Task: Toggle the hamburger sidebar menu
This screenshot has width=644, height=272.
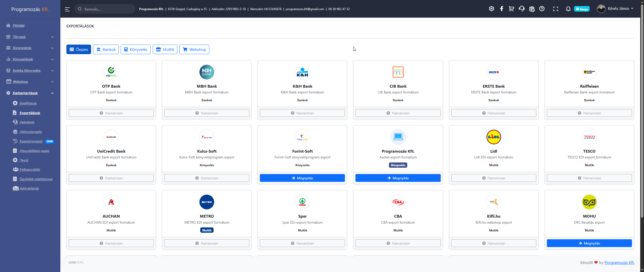Action: tap(67, 9)
